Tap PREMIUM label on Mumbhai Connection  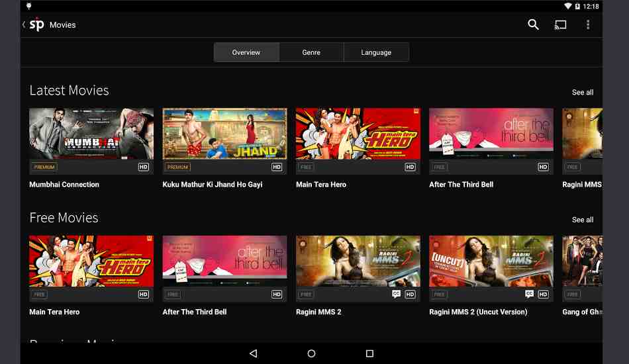[x=44, y=167]
